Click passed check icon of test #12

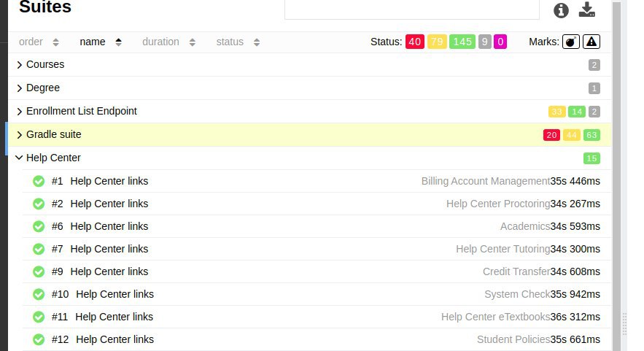pyautogui.click(x=39, y=339)
